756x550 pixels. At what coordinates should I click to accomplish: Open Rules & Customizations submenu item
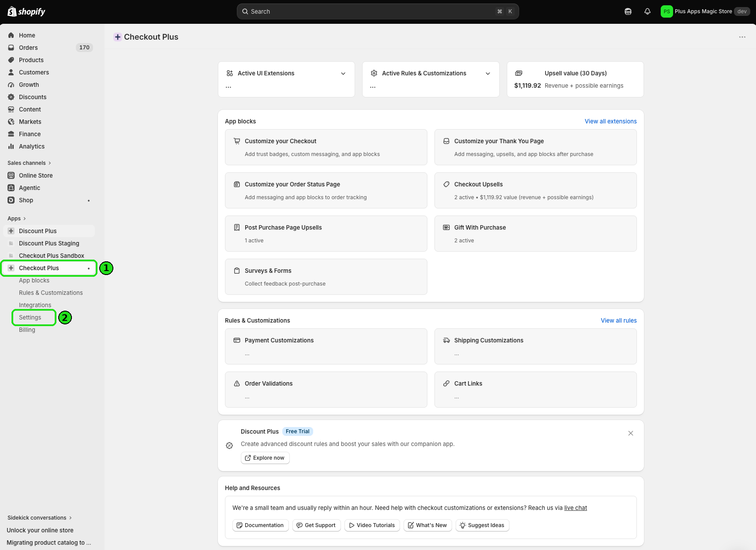(x=51, y=293)
